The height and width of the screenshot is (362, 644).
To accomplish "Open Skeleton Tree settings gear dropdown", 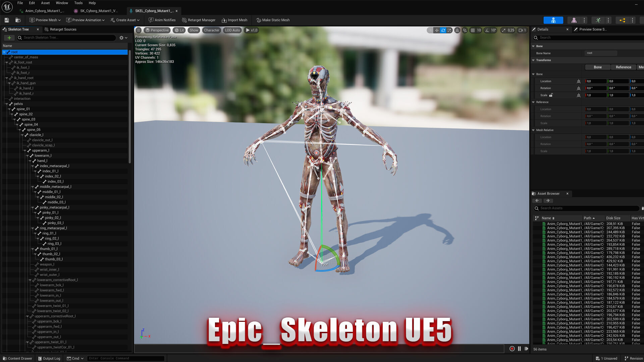I will pos(123,38).
